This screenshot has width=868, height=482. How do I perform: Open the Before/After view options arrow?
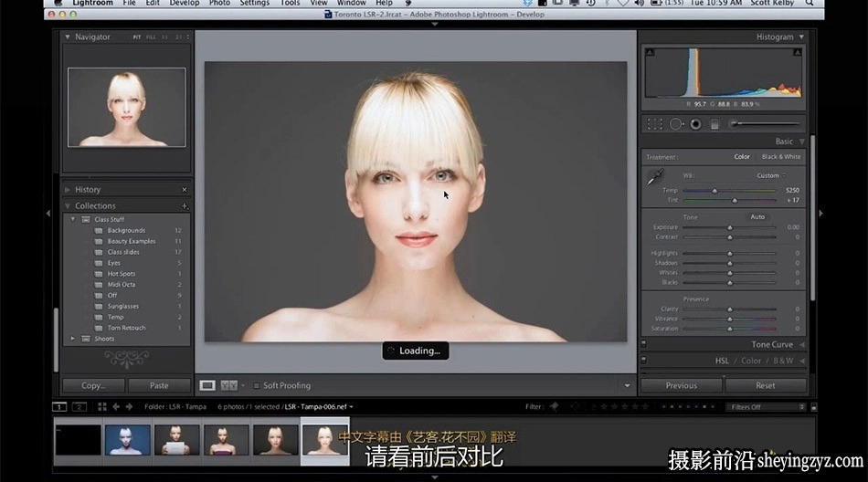tap(243, 385)
